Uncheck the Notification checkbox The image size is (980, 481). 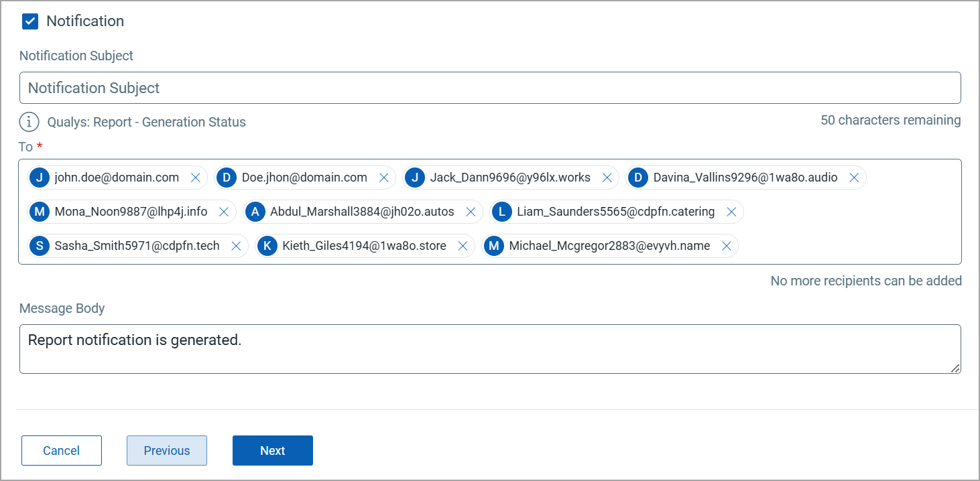[x=29, y=21]
